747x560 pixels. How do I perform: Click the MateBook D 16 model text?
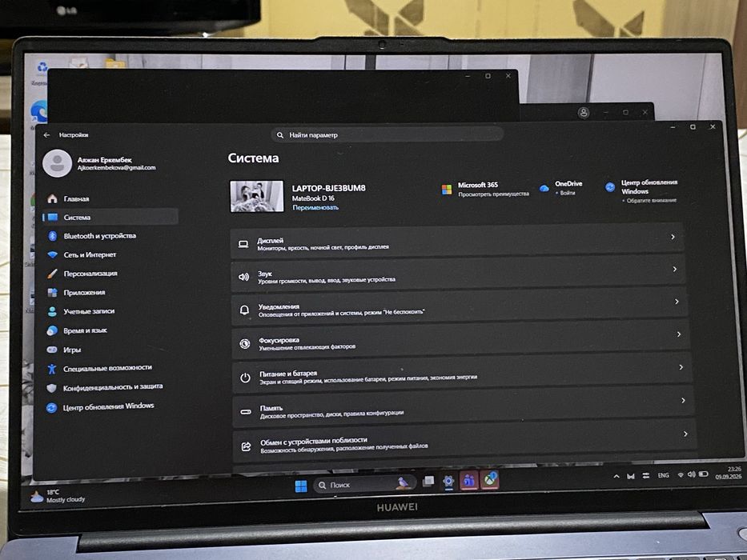point(313,198)
